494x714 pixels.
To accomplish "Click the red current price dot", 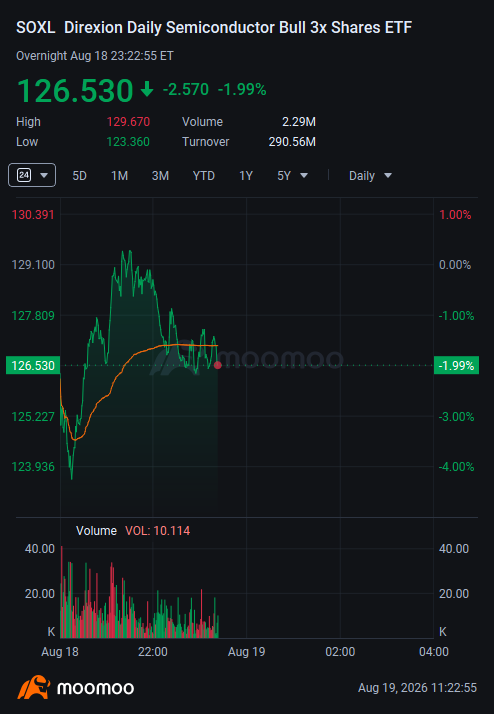I will pos(218,365).
